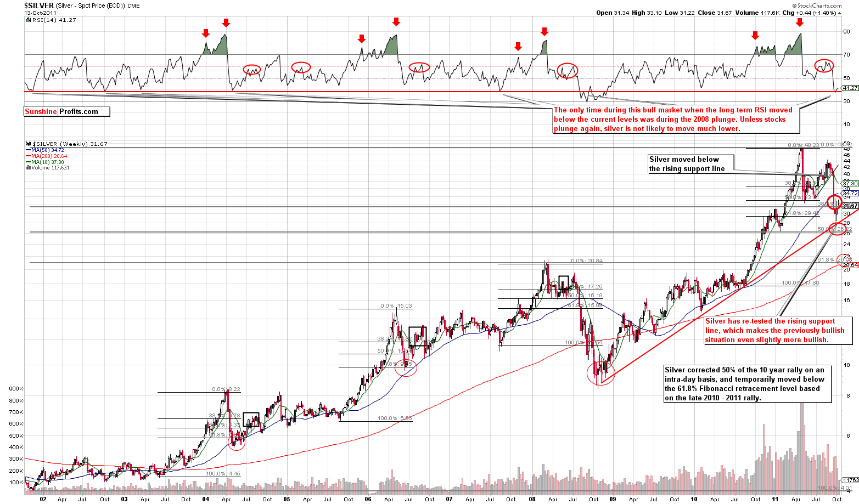Click the '100.0%: 17.80' Fibonacci label

800,283
